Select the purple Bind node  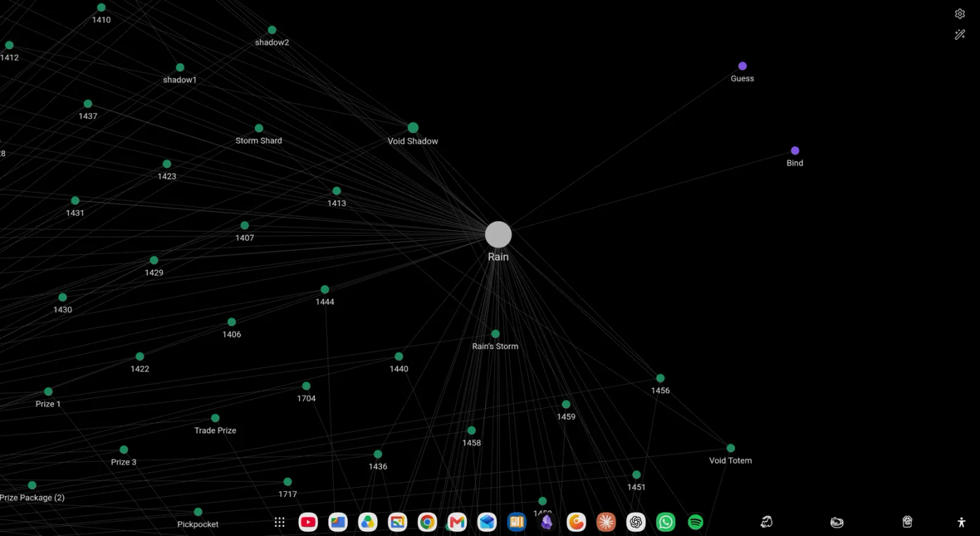tap(795, 150)
